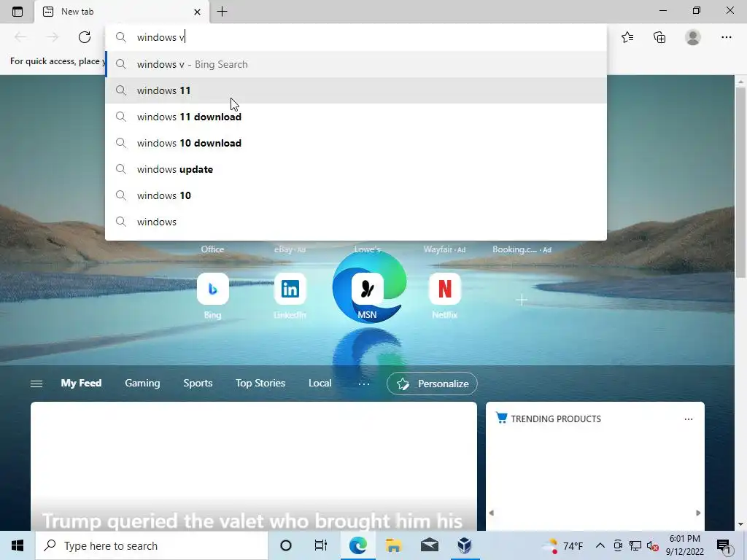The image size is (747, 560).
Task: Open the Favorites star icon
Action: pos(627,37)
